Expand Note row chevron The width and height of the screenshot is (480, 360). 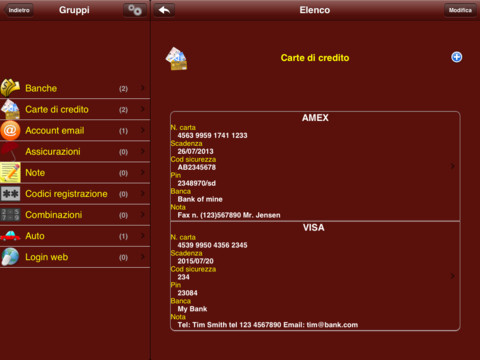coord(143,172)
